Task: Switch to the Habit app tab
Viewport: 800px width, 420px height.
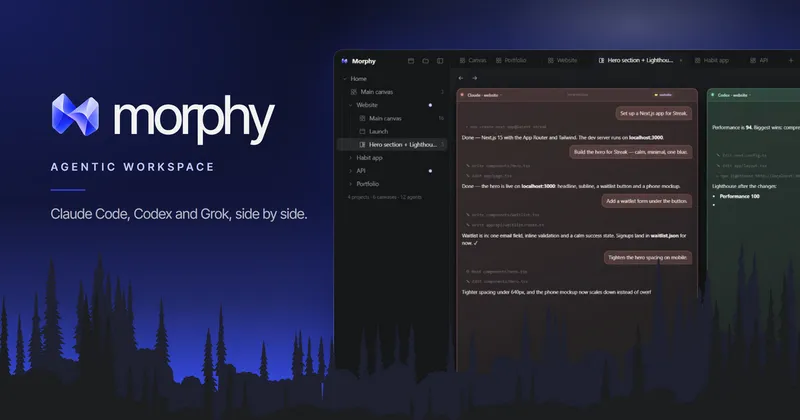Action: (x=712, y=60)
